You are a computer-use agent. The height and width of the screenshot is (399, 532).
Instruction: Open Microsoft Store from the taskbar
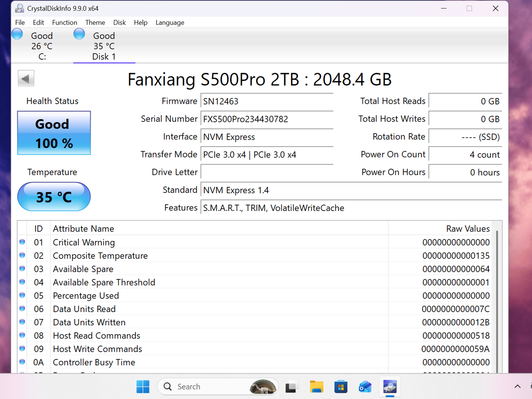(x=341, y=387)
